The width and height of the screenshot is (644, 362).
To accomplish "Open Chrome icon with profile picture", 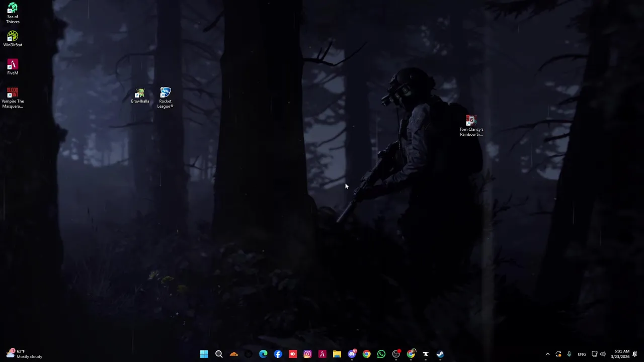I will point(411,354).
